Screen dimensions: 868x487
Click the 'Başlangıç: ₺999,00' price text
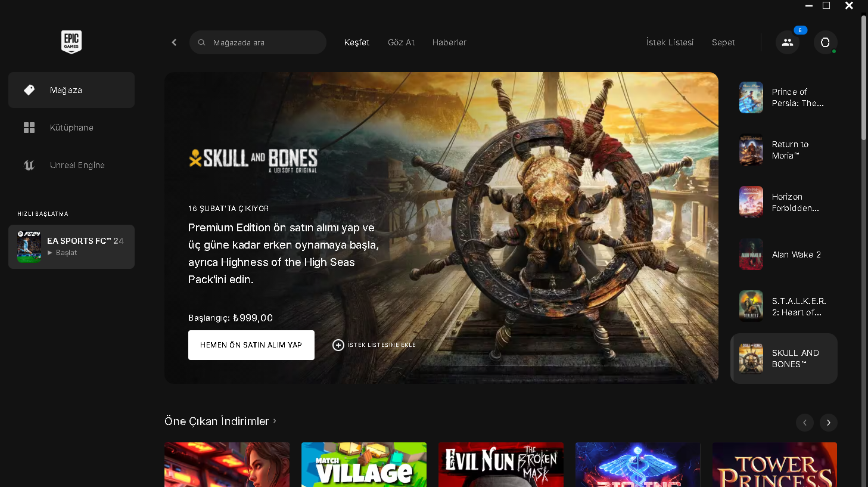pyautogui.click(x=231, y=318)
